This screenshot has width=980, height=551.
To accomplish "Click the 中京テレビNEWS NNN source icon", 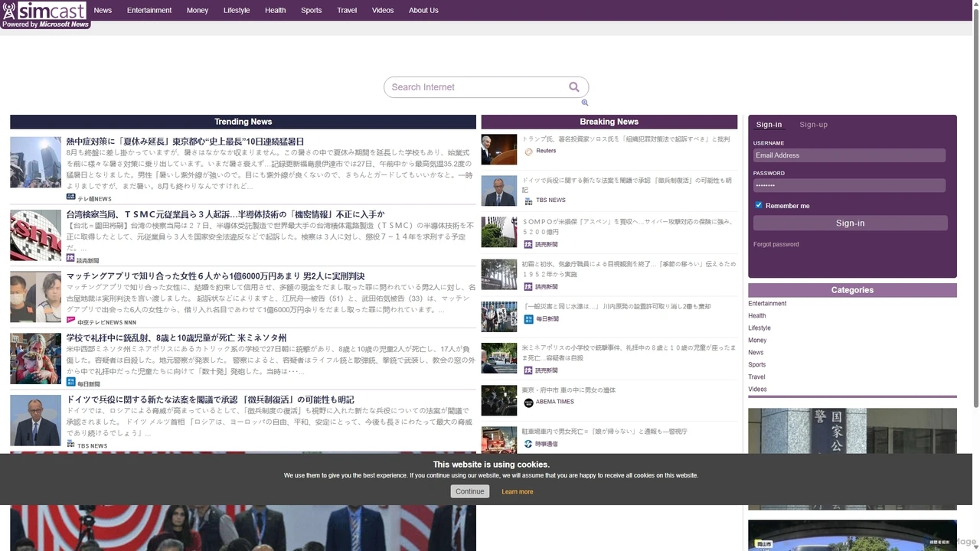I will point(70,321).
